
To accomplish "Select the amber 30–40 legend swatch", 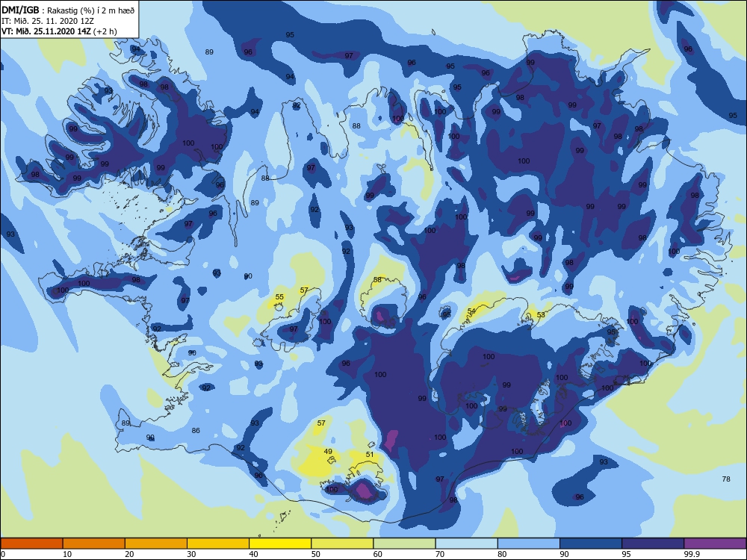I will 218,544.
